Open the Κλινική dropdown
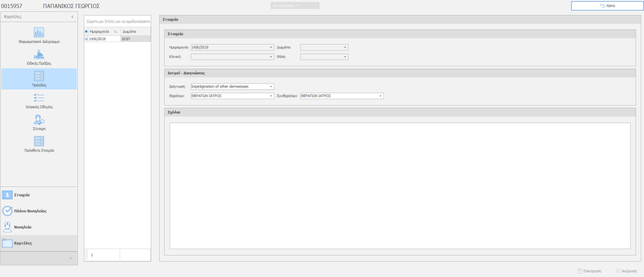The width and height of the screenshot is (644, 277). (271, 57)
